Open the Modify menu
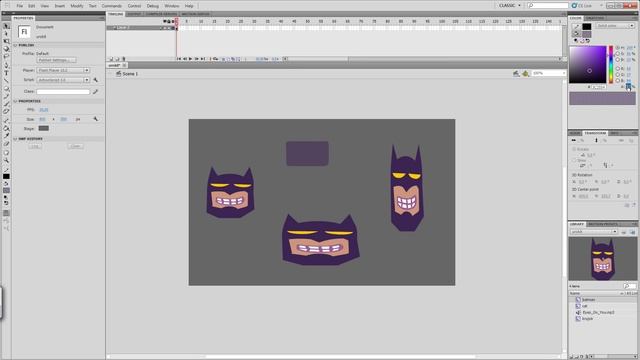640x360 pixels. coord(77,6)
